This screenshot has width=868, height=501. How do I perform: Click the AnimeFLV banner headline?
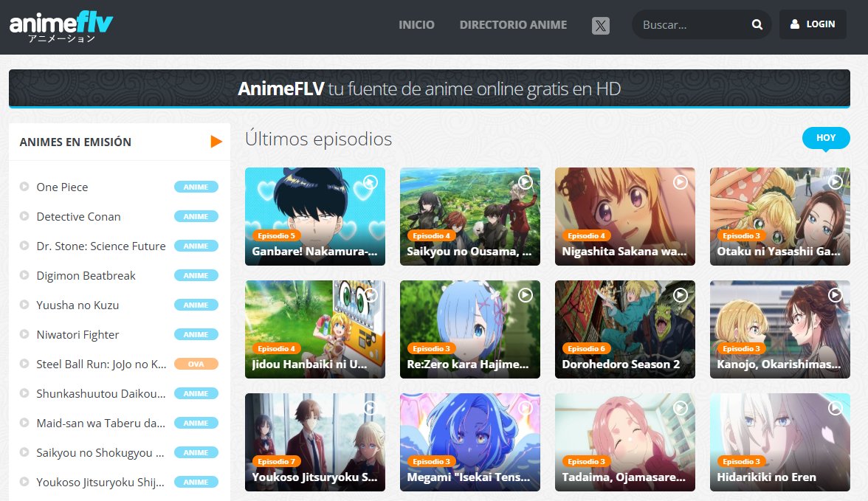429,89
